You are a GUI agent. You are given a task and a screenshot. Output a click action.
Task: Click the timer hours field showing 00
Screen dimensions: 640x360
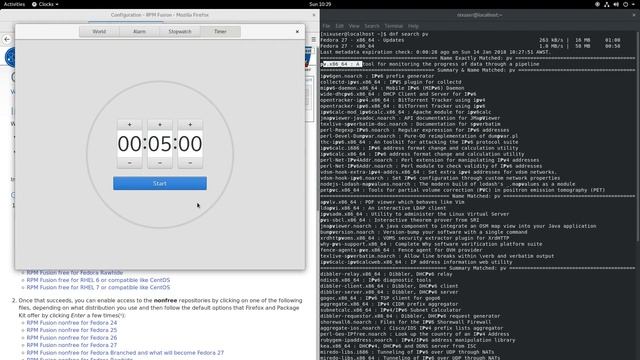pyautogui.click(x=130, y=144)
